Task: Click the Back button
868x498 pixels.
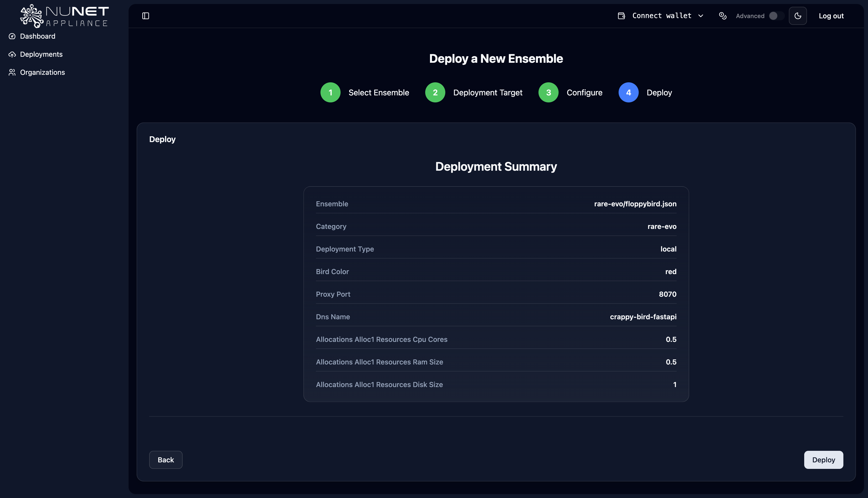Action: coord(166,460)
